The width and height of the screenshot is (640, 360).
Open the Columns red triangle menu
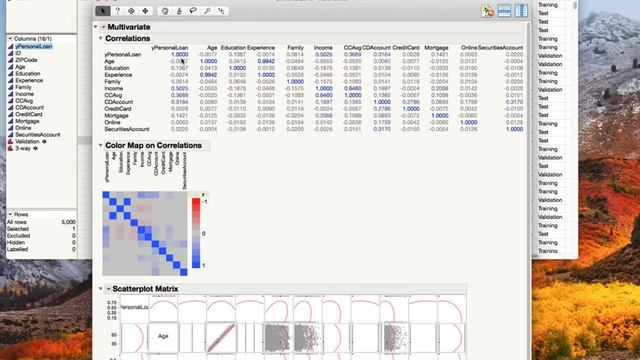click(x=10, y=38)
